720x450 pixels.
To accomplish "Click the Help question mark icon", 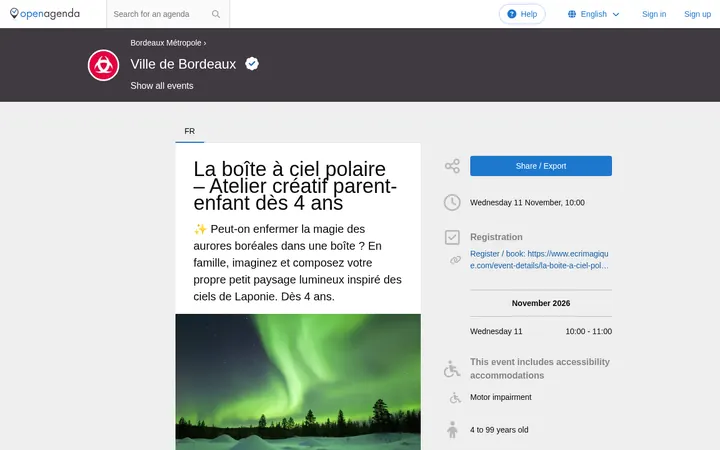I will point(512,14).
